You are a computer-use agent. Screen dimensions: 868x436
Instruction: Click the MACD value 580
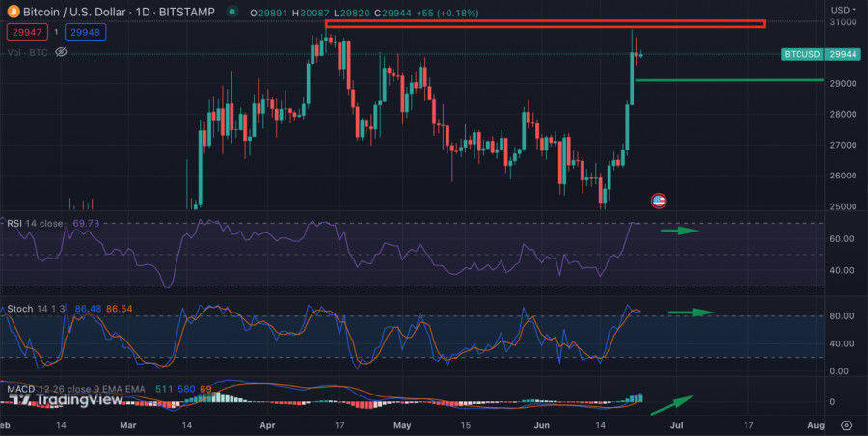pos(186,389)
